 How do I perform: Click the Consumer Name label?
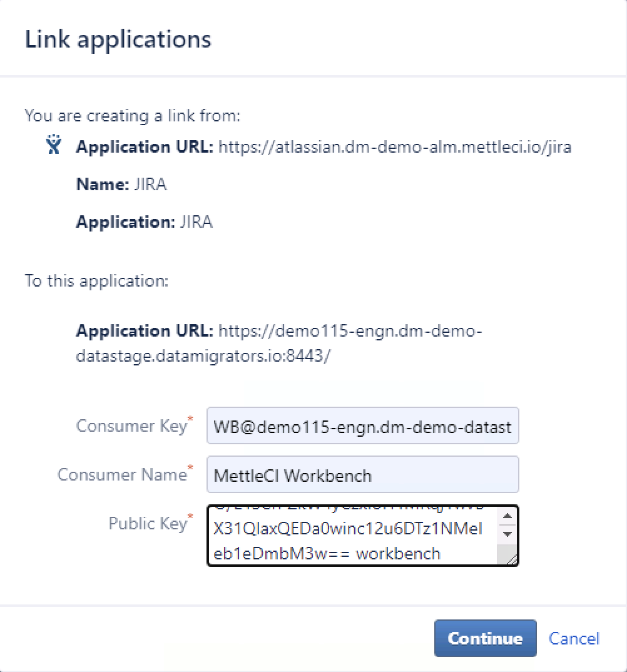(x=122, y=474)
